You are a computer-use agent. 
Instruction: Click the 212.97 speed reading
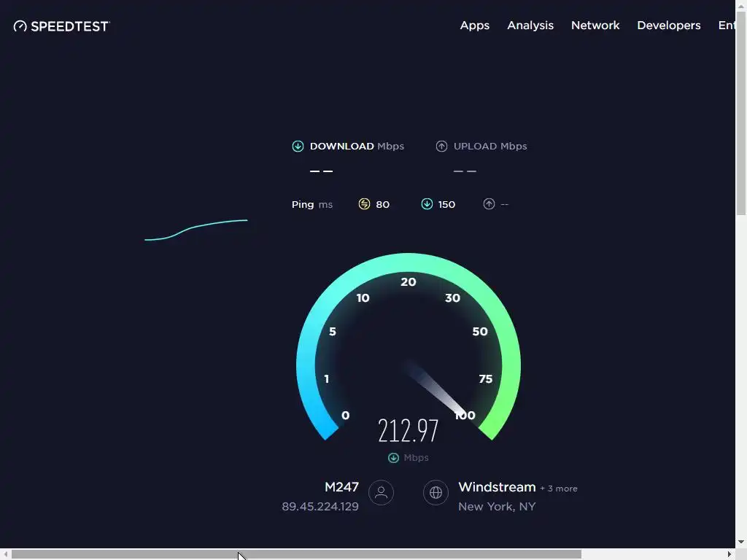pyautogui.click(x=409, y=430)
